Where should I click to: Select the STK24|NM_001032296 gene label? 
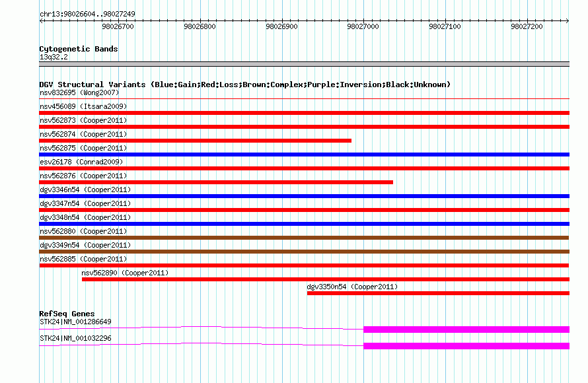coord(75,338)
